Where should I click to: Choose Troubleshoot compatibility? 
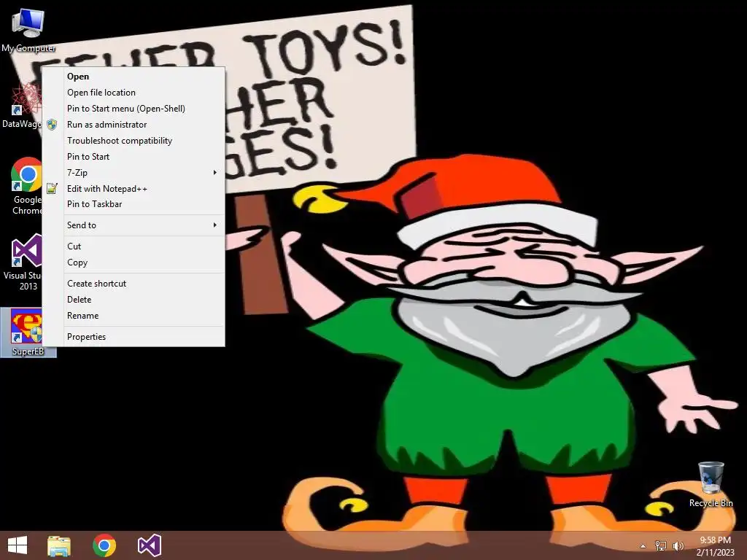(133, 141)
